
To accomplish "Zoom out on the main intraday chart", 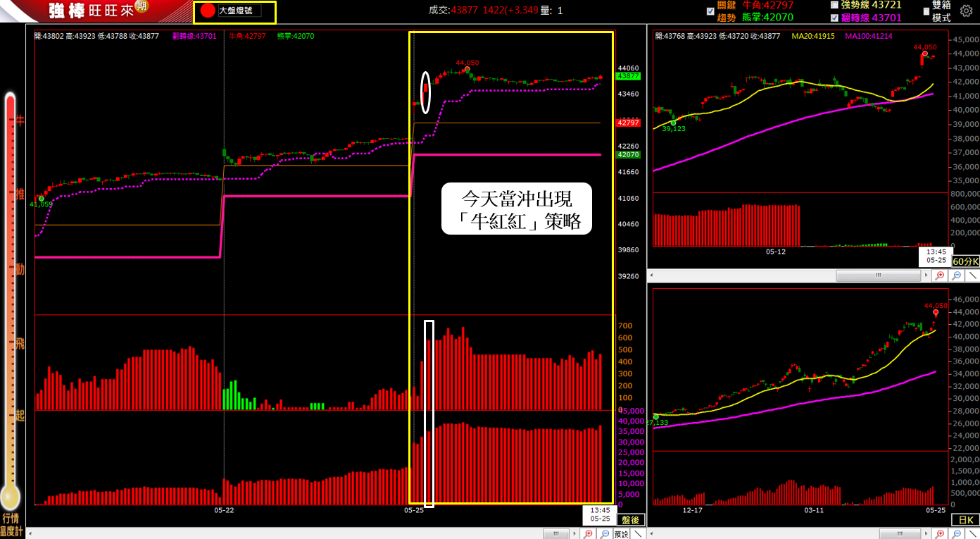I will (x=604, y=534).
